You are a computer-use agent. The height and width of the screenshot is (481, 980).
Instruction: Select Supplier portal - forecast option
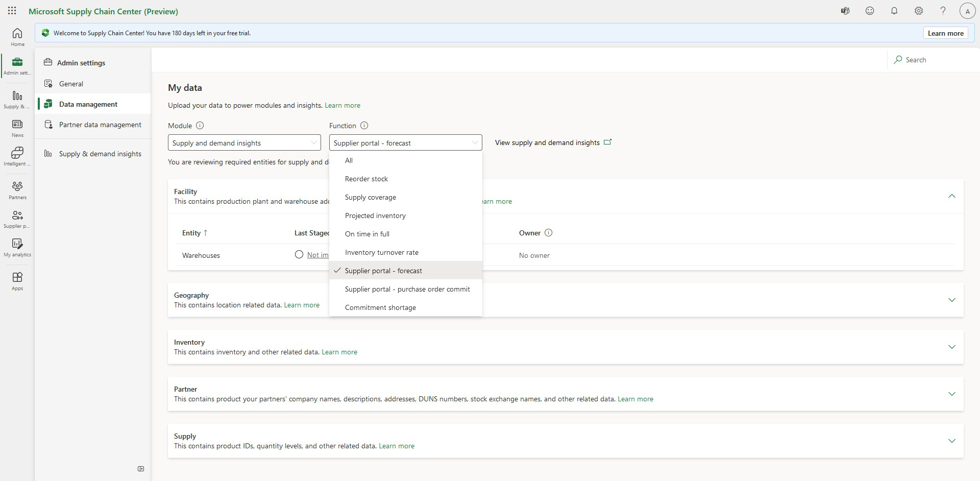pyautogui.click(x=406, y=271)
